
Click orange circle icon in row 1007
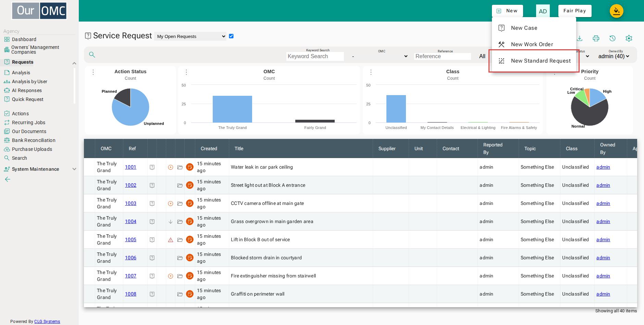(171, 276)
